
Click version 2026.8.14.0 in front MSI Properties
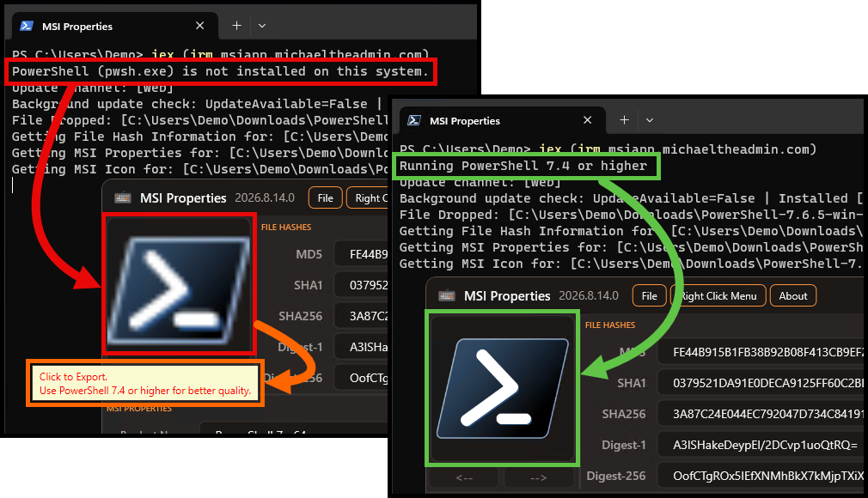589,295
